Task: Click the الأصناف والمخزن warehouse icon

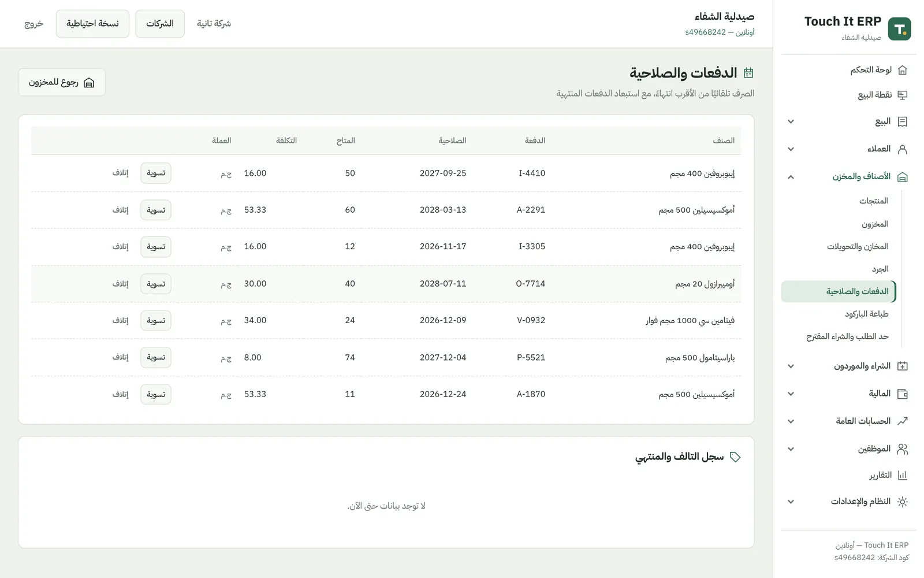Action: pyautogui.click(x=903, y=177)
